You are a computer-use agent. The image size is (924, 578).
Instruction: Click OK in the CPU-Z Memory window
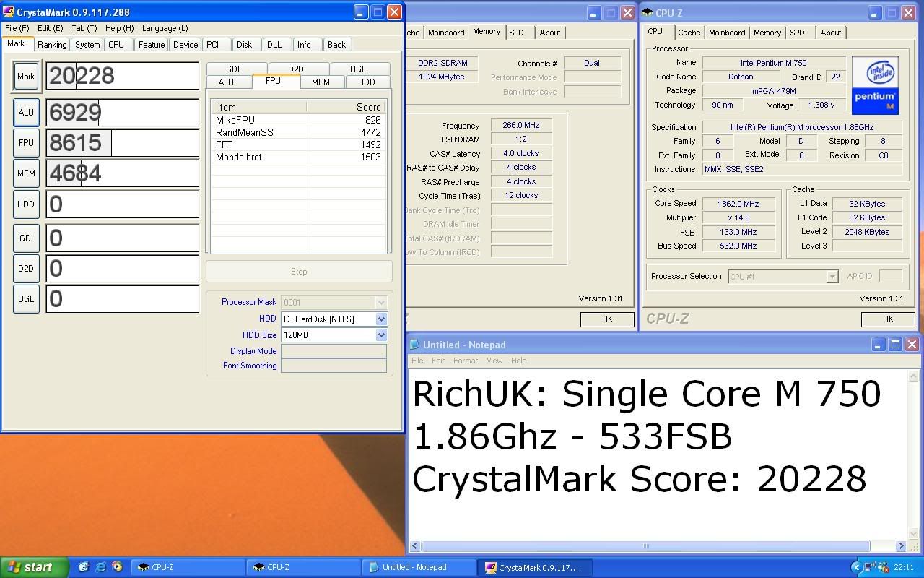pos(607,319)
